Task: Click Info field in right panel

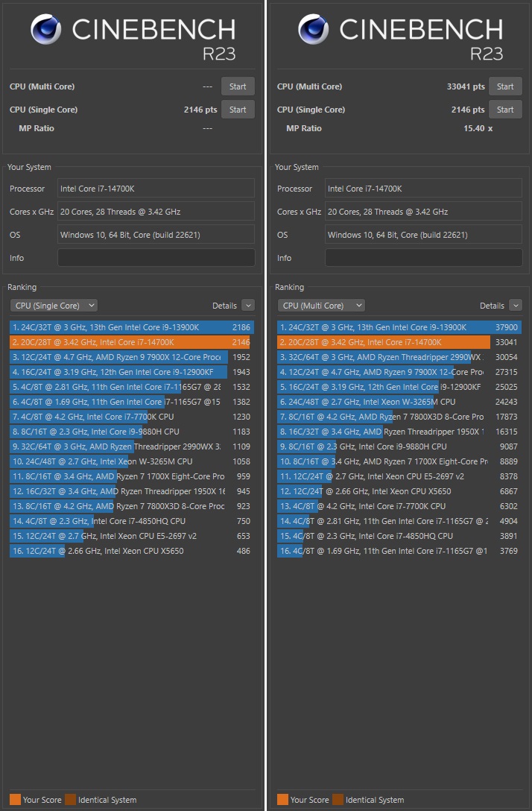Action: 423,258
